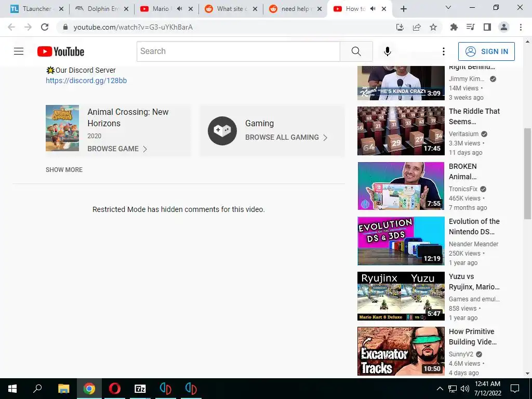The height and width of the screenshot is (399, 532).
Task: Click Veritasium channel name
Action: click(x=463, y=134)
